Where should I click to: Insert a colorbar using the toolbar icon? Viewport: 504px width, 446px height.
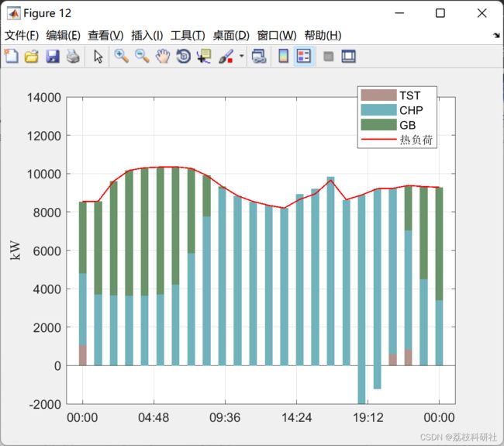[284, 57]
